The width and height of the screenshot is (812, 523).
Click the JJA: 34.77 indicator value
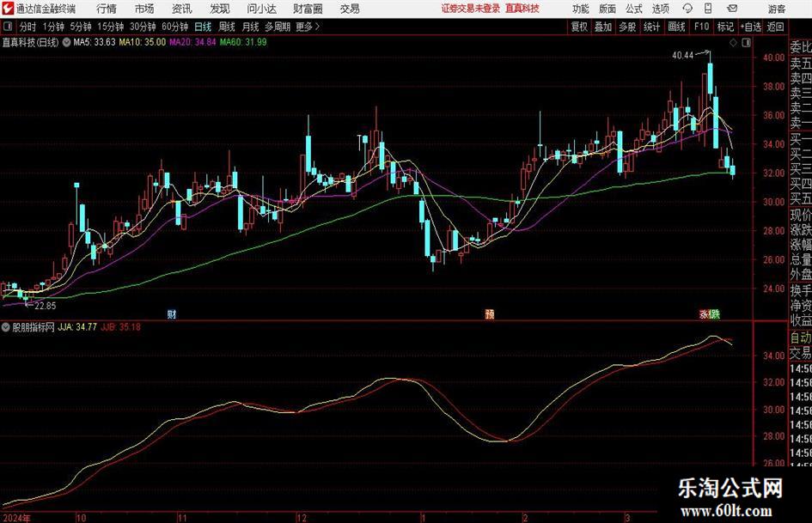click(77, 327)
